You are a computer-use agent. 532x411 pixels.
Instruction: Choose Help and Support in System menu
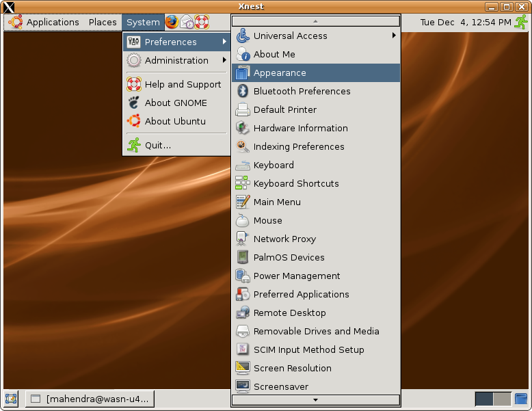(x=176, y=84)
